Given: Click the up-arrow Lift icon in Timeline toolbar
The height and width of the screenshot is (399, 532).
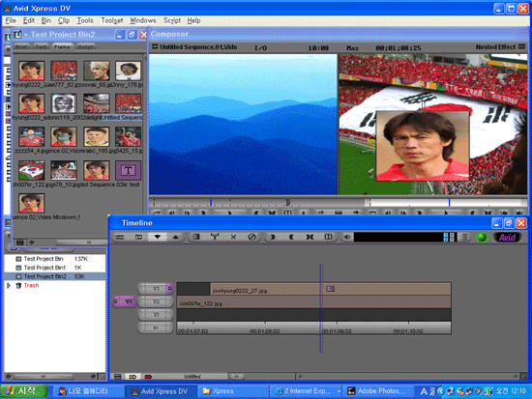Looking at the screenshot, I should (175, 237).
